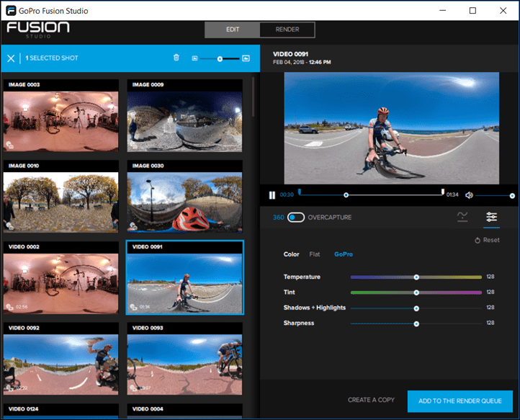Adjust the Sharpness slider
The height and width of the screenshot is (420, 520).
(416, 323)
